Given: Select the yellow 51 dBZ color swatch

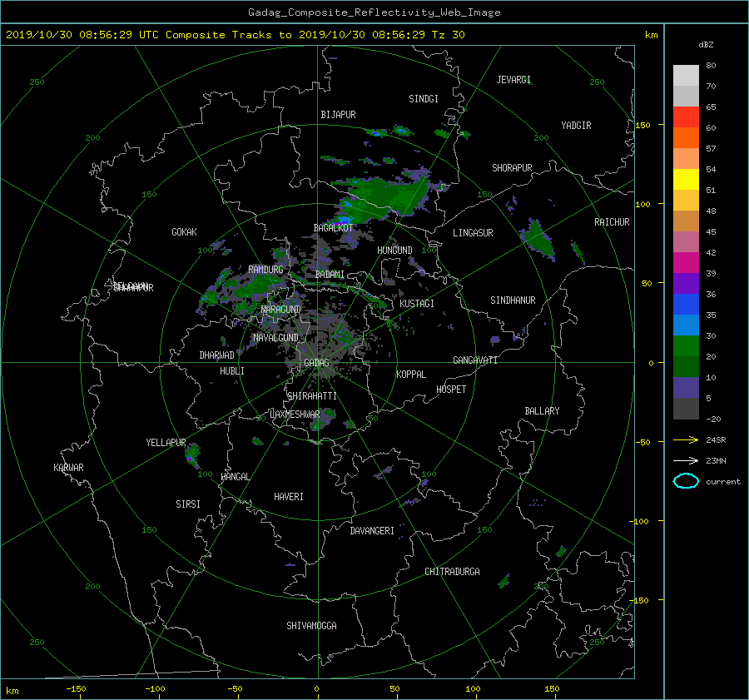Looking at the screenshot, I should pyautogui.click(x=686, y=180).
